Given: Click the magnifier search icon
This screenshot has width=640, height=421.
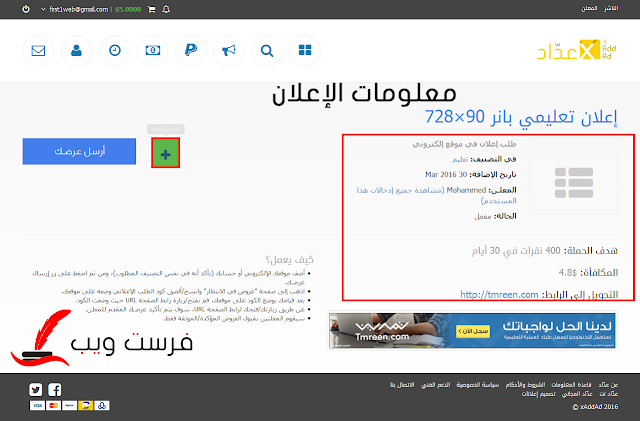Looking at the screenshot, I should (267, 51).
